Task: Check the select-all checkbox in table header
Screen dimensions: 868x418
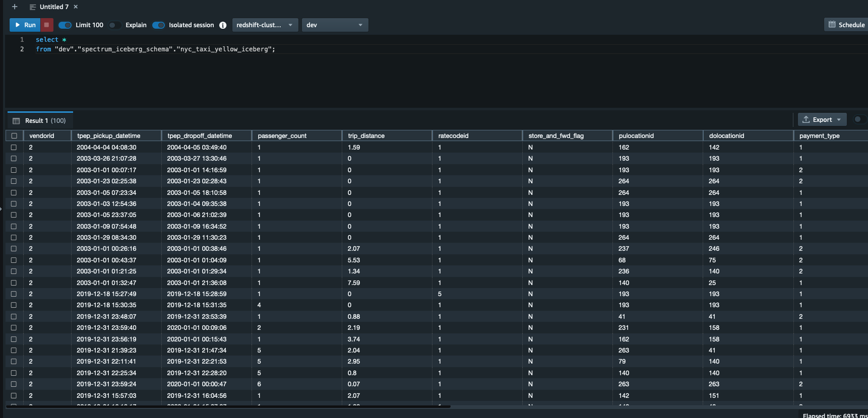Action: (14, 135)
